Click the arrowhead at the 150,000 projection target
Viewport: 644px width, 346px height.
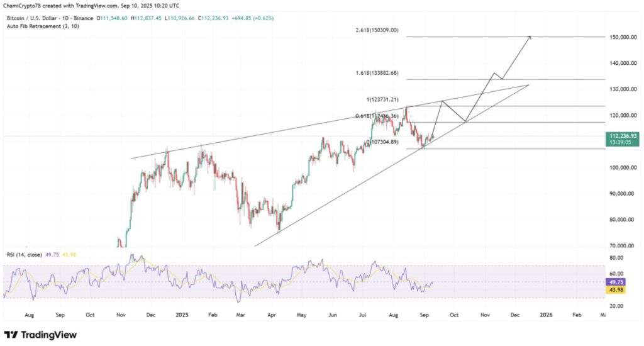tap(530, 37)
